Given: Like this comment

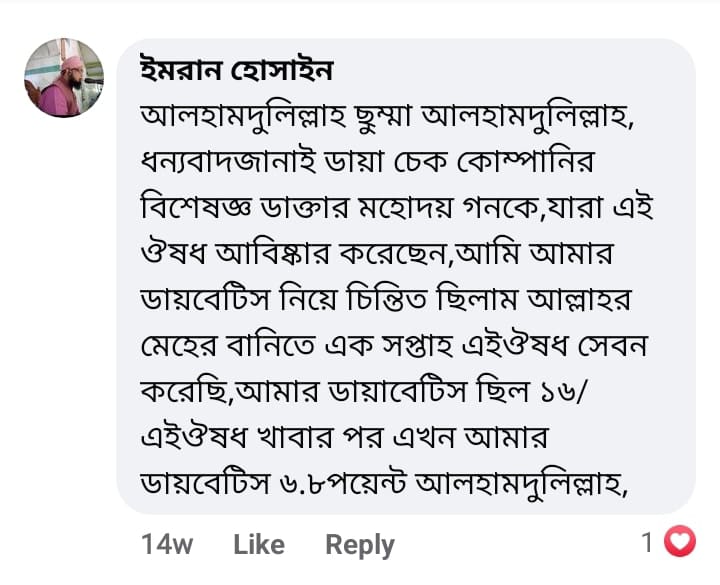Looking at the screenshot, I should (x=259, y=544).
